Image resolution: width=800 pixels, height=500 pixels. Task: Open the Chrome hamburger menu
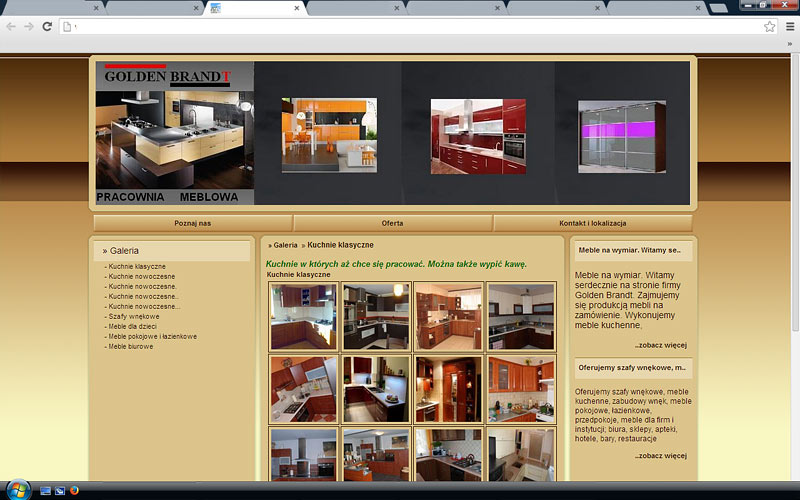(788, 27)
